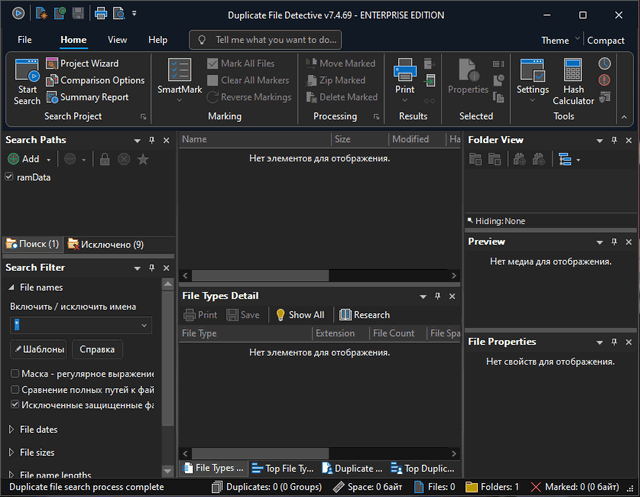
Task: Open the Add path dropdown arrow
Action: click(x=49, y=160)
